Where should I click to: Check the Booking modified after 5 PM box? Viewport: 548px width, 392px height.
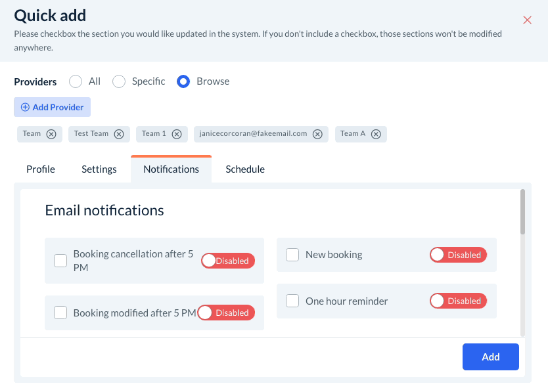coord(60,313)
